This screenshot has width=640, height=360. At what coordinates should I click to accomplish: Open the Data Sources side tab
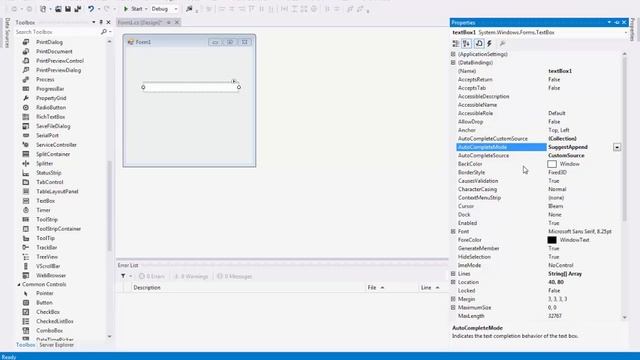click(x=7, y=33)
